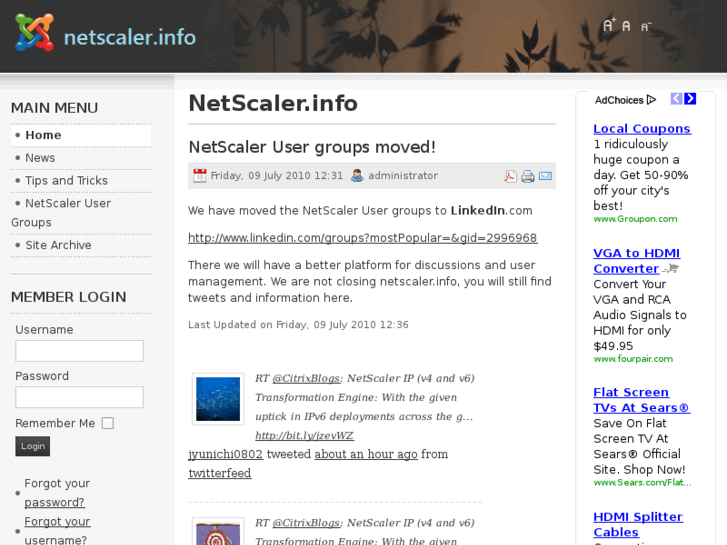
Task: Click Forgot your password link
Action: (x=57, y=493)
